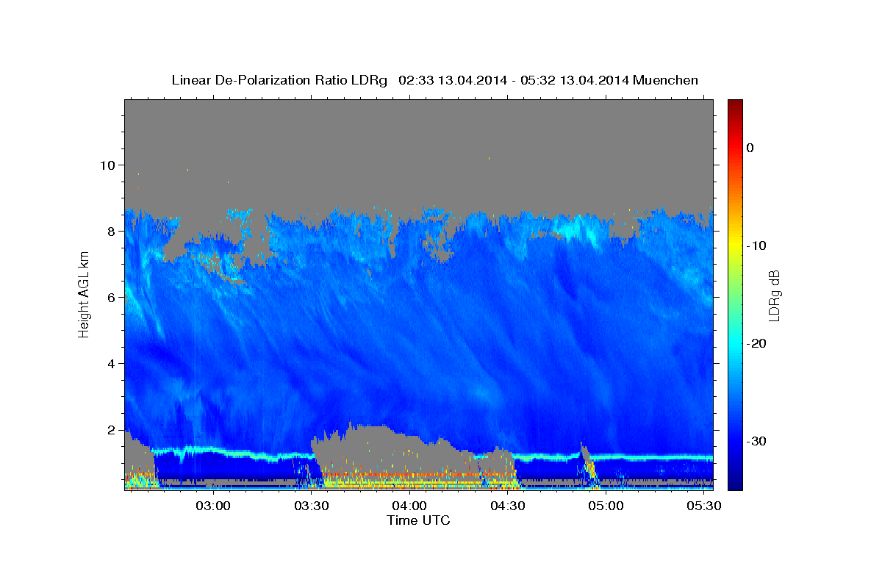Image resolution: width=882 pixels, height=588 pixels.
Task: Click the dark red top of the colorbar
Action: pos(735,104)
